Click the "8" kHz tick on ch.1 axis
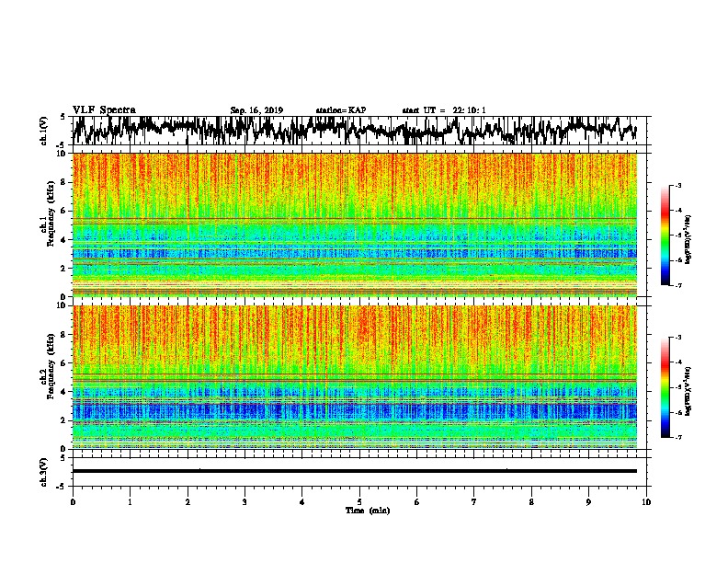 pyautogui.click(x=63, y=182)
